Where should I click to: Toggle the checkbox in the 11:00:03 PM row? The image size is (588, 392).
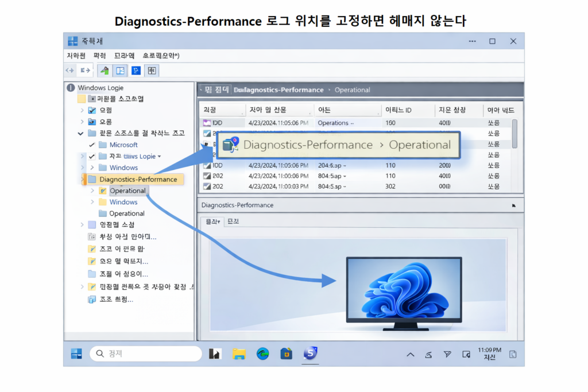(207, 187)
